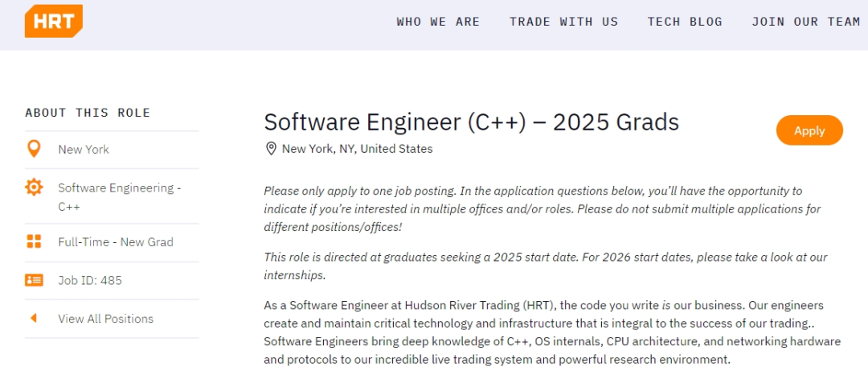Click the gear icon for Software Engineering
This screenshot has width=868, height=371.
click(34, 188)
